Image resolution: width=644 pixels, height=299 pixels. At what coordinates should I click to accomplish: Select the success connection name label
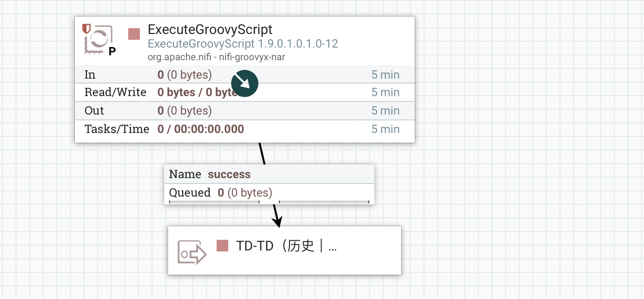pyautogui.click(x=229, y=174)
